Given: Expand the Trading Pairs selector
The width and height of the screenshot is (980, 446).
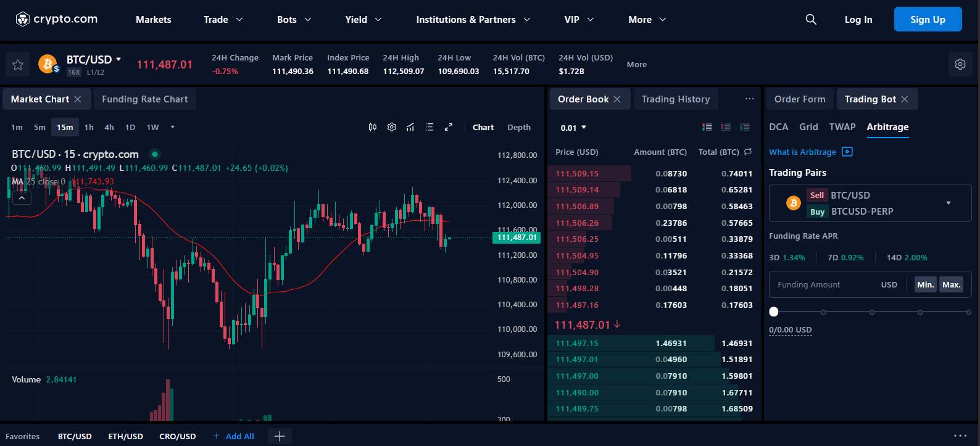Looking at the screenshot, I should click(x=948, y=203).
